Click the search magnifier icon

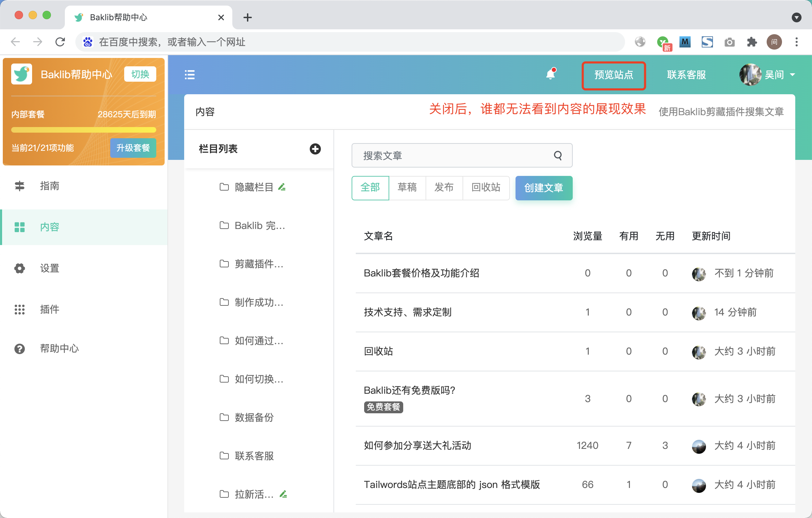tap(558, 156)
